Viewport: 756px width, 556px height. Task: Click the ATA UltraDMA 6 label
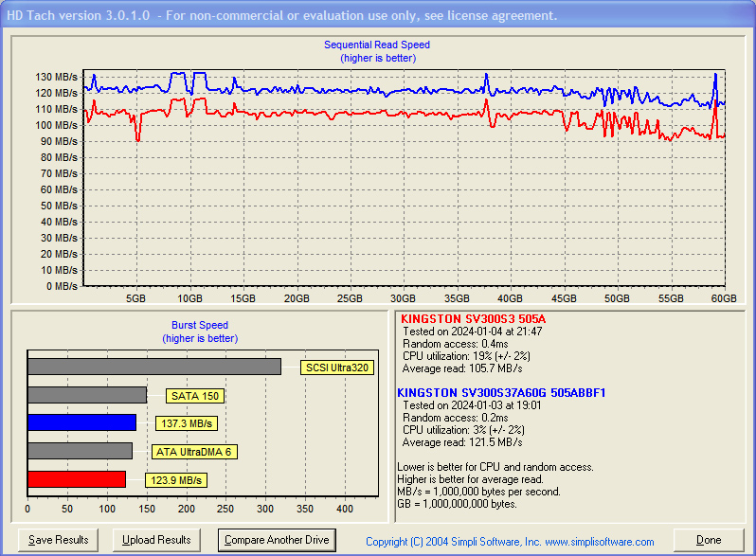(194, 452)
